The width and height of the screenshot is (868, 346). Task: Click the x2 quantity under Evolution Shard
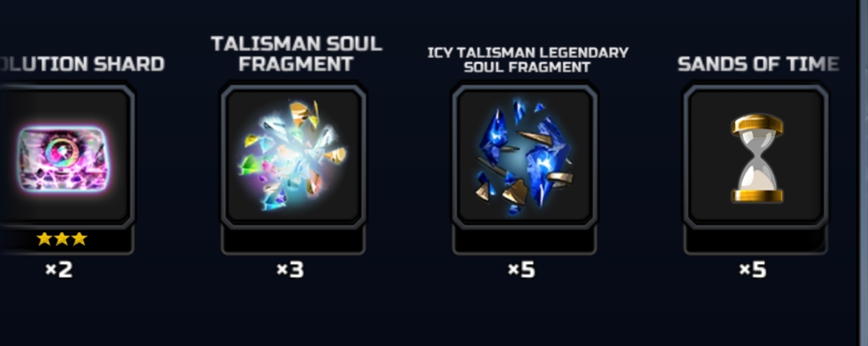59,270
